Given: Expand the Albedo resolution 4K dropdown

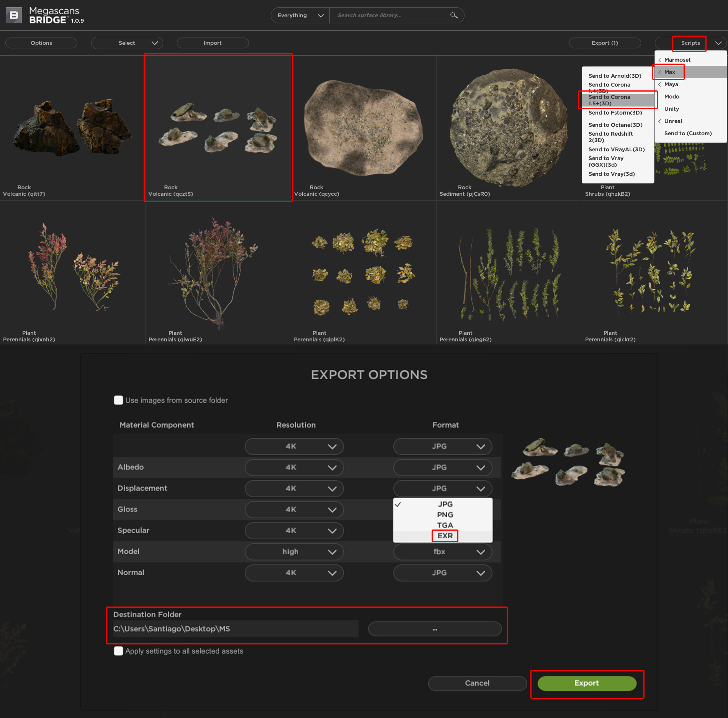Looking at the screenshot, I should 294,467.
